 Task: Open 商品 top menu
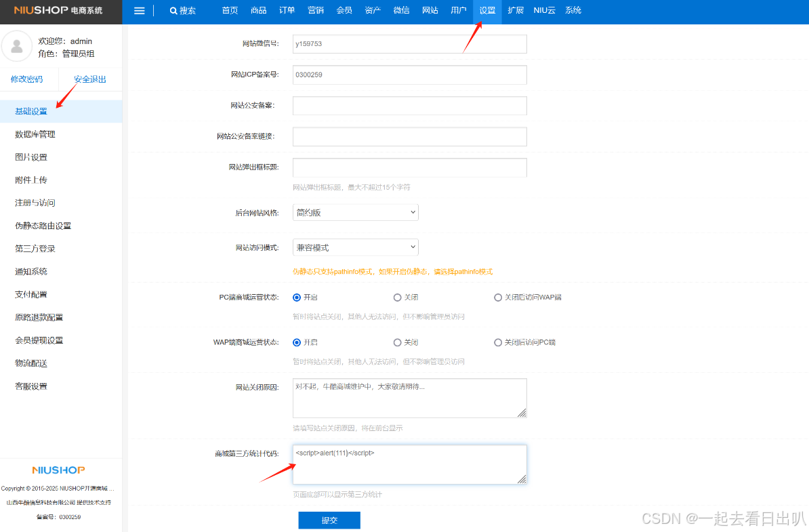point(259,10)
